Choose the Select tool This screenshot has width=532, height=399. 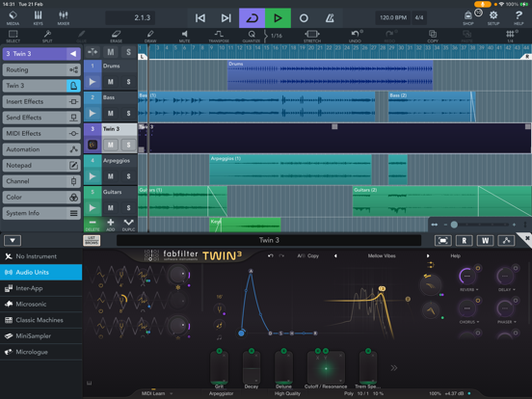tap(13, 36)
